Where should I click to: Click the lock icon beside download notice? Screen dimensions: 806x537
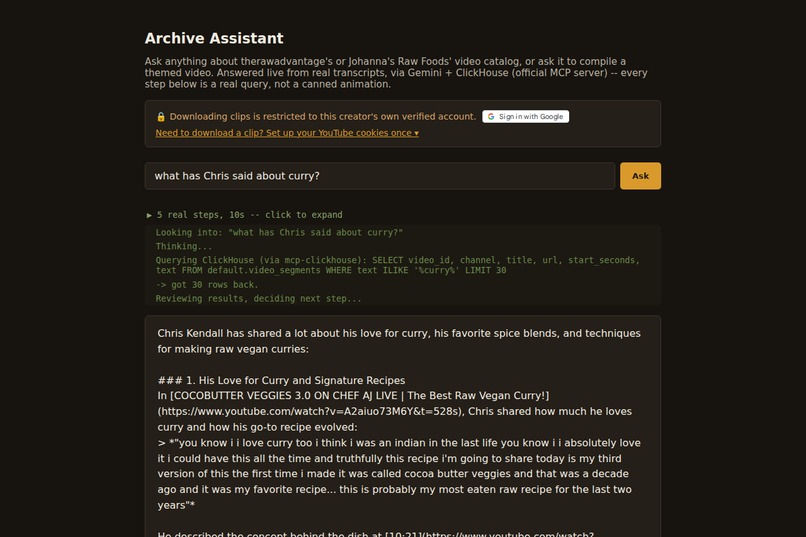tap(161, 117)
